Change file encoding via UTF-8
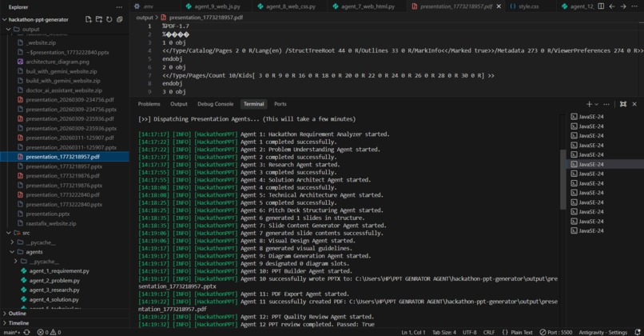Screen dimensions: 644x336 coord(470,332)
